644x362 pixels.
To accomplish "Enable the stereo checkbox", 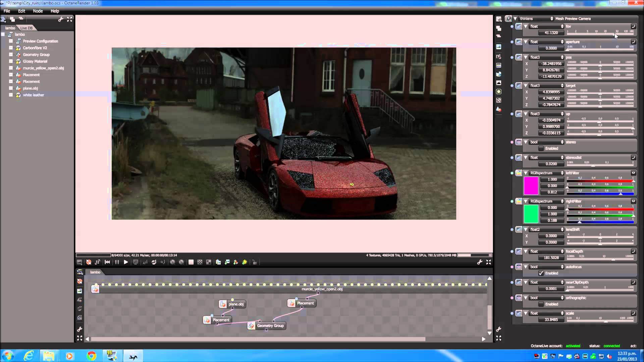I will [x=541, y=148].
